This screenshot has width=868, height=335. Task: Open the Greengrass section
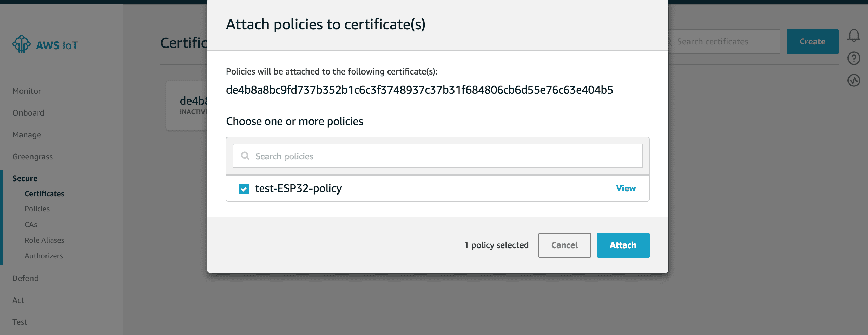32,156
